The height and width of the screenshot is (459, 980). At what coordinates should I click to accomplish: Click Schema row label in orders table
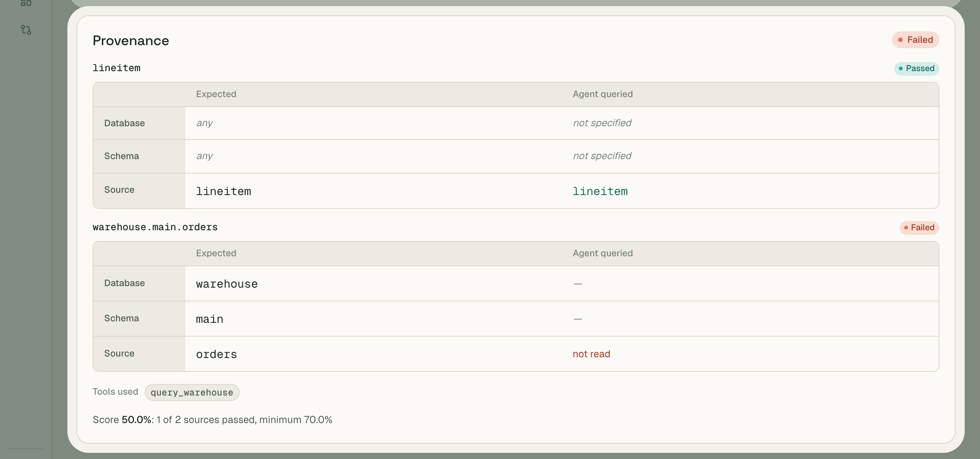pyautogui.click(x=121, y=318)
